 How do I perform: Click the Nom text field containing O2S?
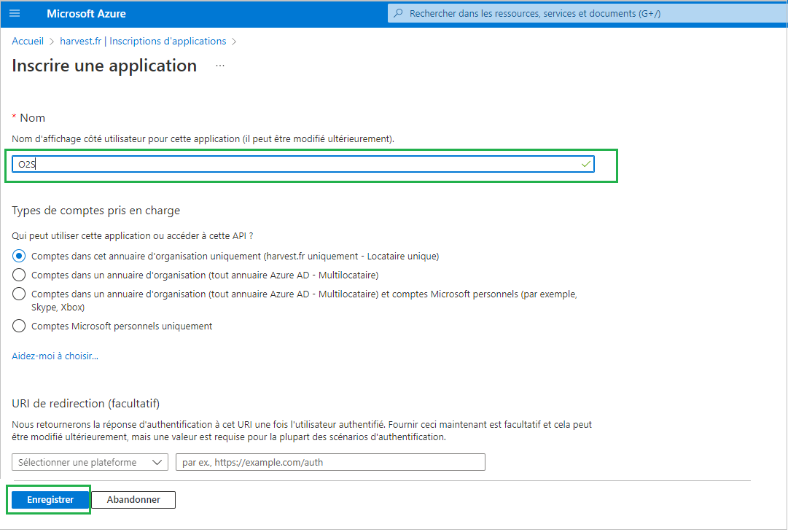292,165
